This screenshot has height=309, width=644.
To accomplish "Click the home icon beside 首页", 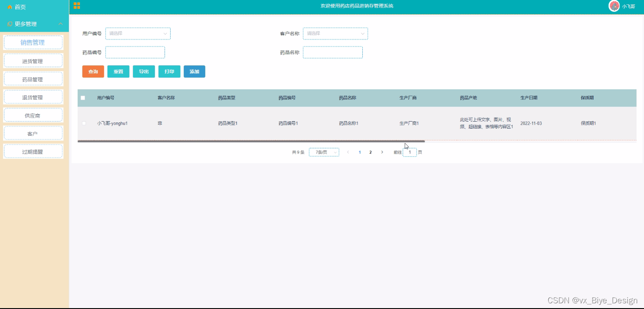I will coord(10,7).
